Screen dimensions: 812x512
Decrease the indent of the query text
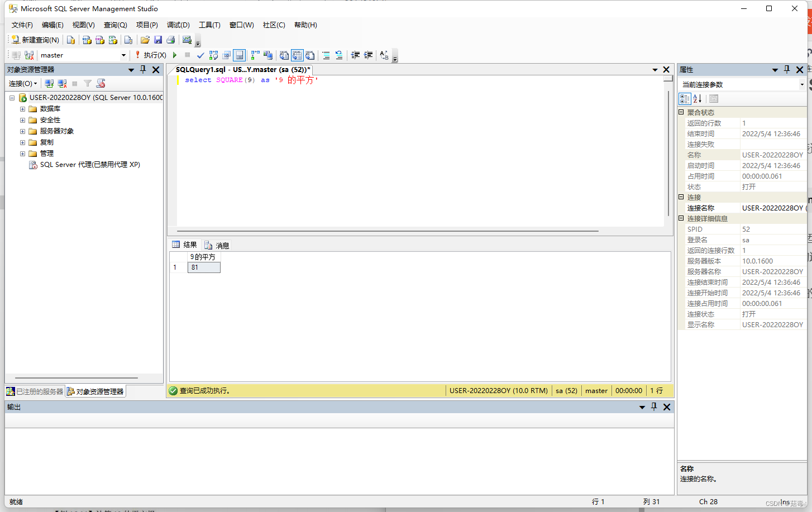355,55
